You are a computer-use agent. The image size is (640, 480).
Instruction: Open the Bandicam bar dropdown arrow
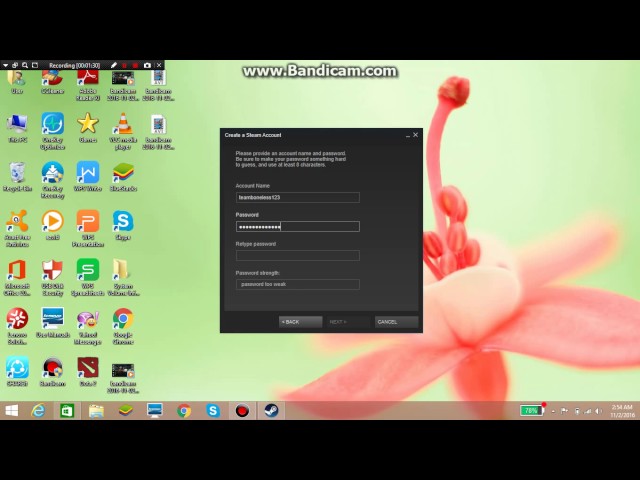(6, 65)
